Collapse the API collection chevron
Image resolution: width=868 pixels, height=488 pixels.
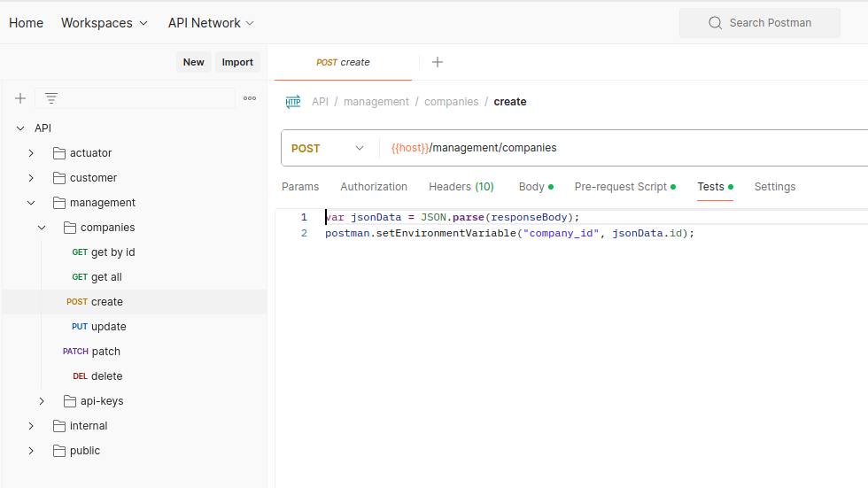coord(20,128)
